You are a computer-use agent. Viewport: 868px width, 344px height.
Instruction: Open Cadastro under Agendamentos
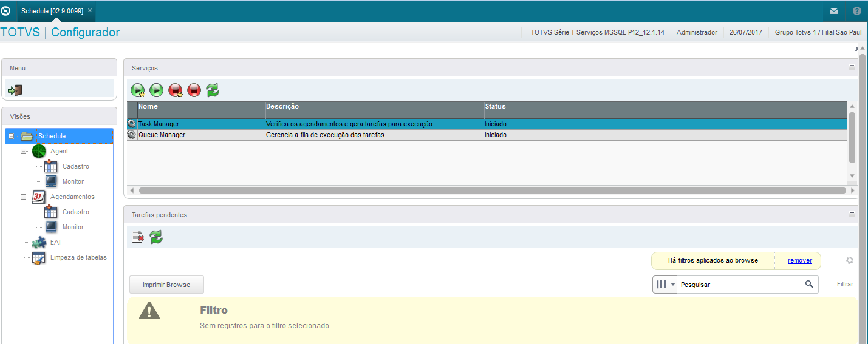click(x=76, y=212)
